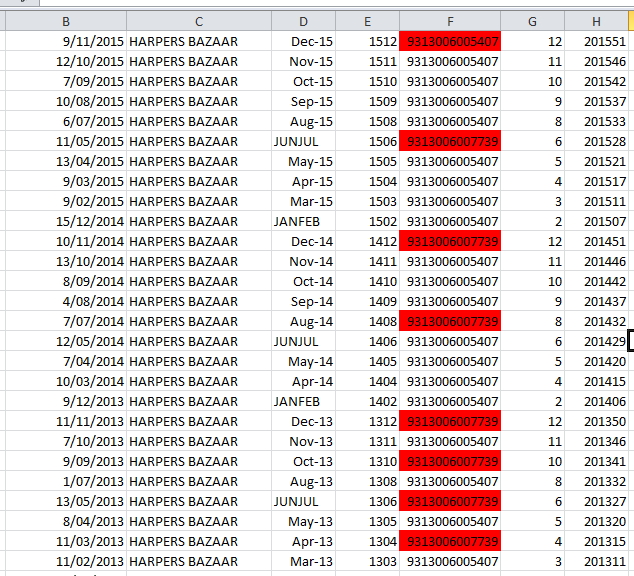
Task: Select column B header
Action: click(x=66, y=21)
